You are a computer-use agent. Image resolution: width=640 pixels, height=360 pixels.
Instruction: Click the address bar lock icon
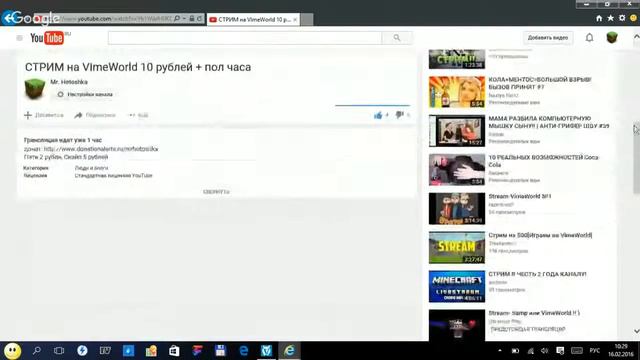pos(191,18)
